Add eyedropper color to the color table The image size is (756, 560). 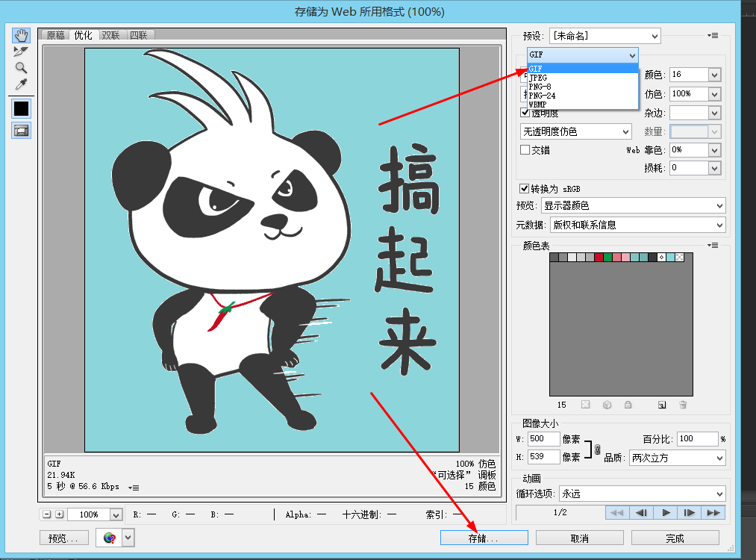(x=661, y=404)
